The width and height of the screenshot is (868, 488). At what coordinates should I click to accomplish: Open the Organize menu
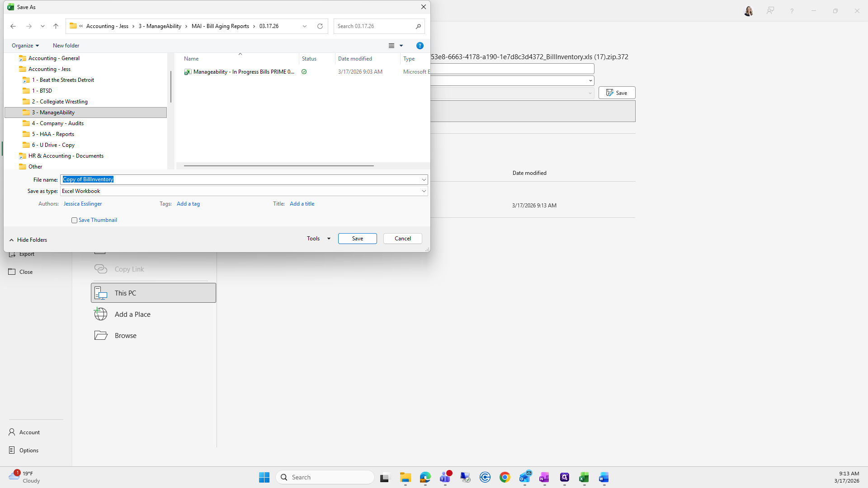click(x=25, y=46)
